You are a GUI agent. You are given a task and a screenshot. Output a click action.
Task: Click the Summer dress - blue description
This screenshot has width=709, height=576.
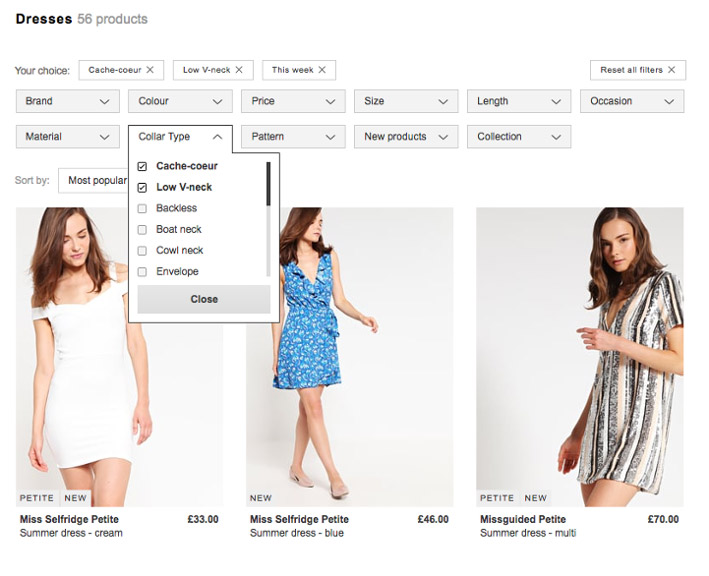(297, 533)
